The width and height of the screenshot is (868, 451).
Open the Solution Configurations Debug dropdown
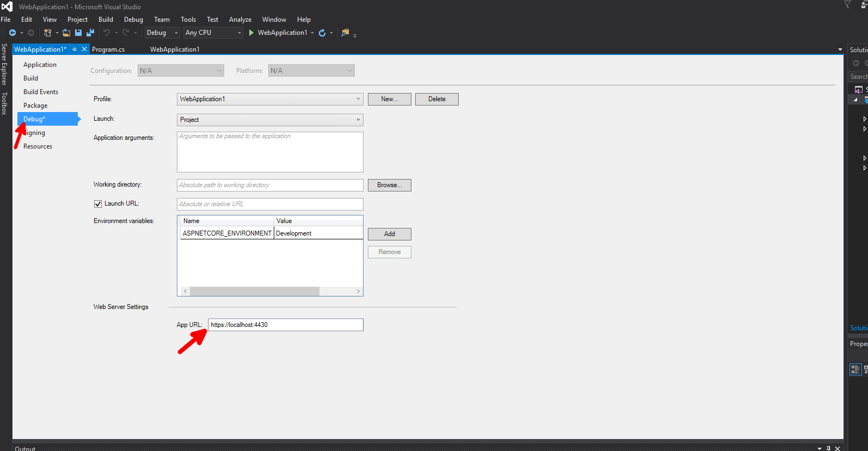(x=162, y=33)
